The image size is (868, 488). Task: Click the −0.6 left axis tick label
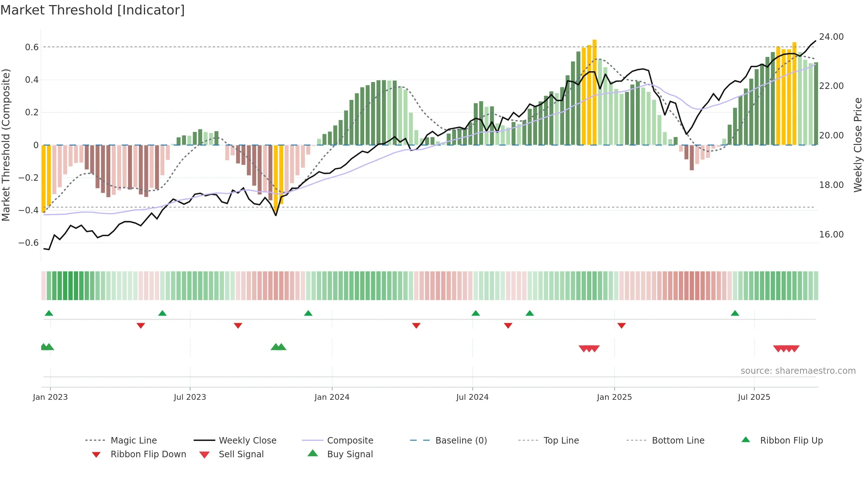pos(29,243)
